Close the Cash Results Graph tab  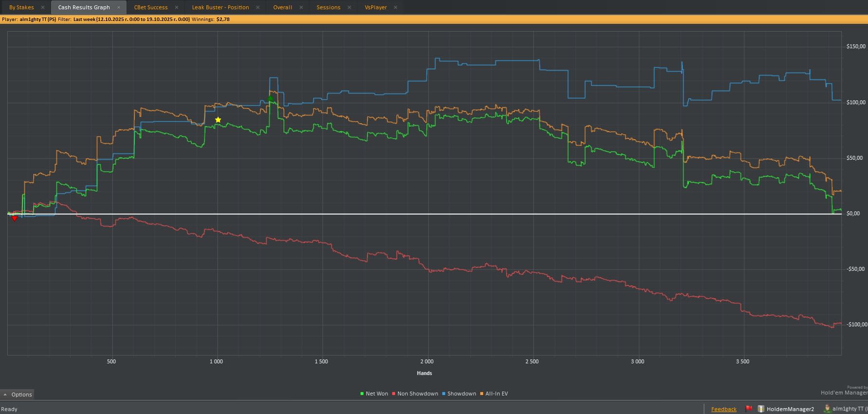pos(118,7)
